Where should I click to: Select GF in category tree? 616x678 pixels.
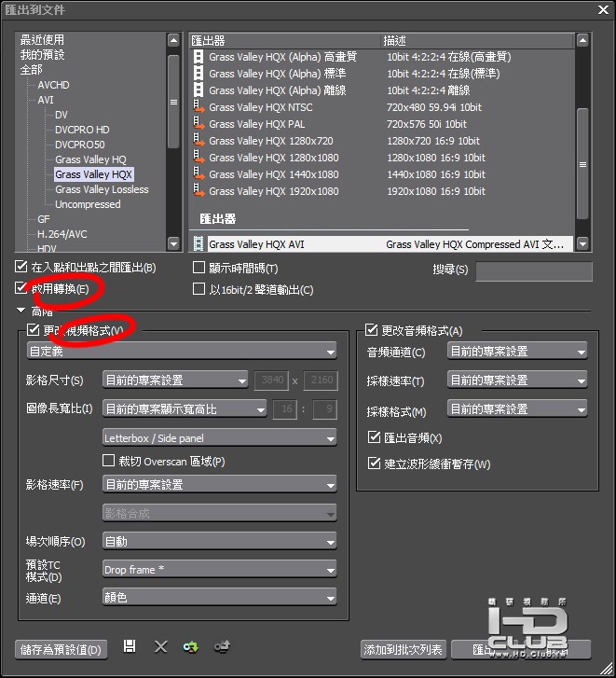(x=44, y=219)
